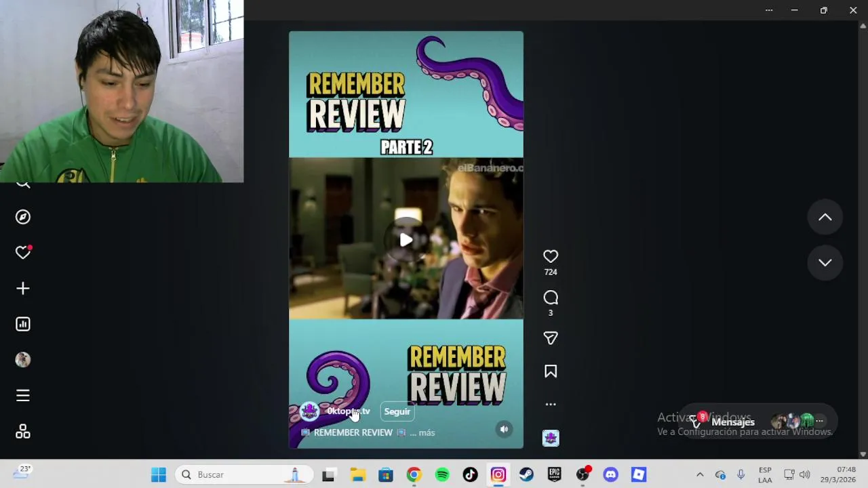
Task: Open the reel author's profile picture
Action: [x=309, y=411]
